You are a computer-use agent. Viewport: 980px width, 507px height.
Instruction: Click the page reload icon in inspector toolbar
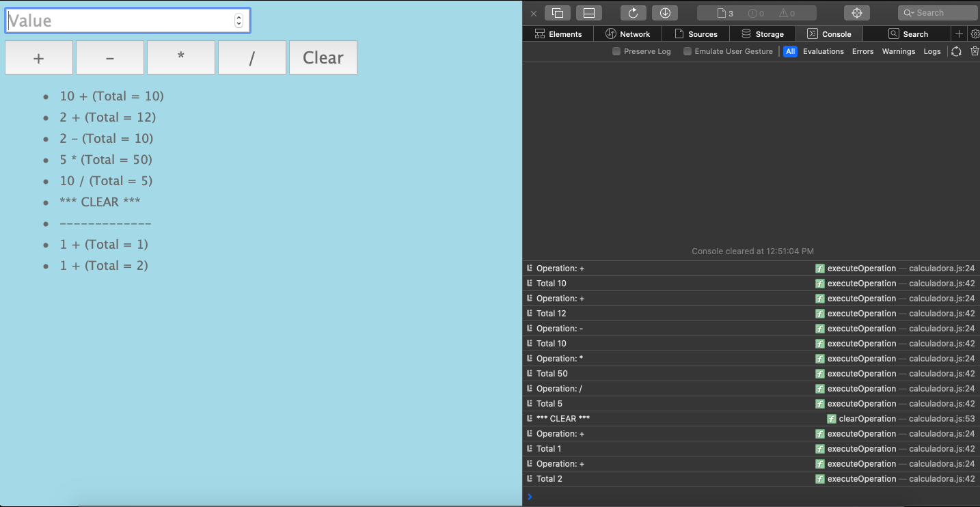[634, 12]
